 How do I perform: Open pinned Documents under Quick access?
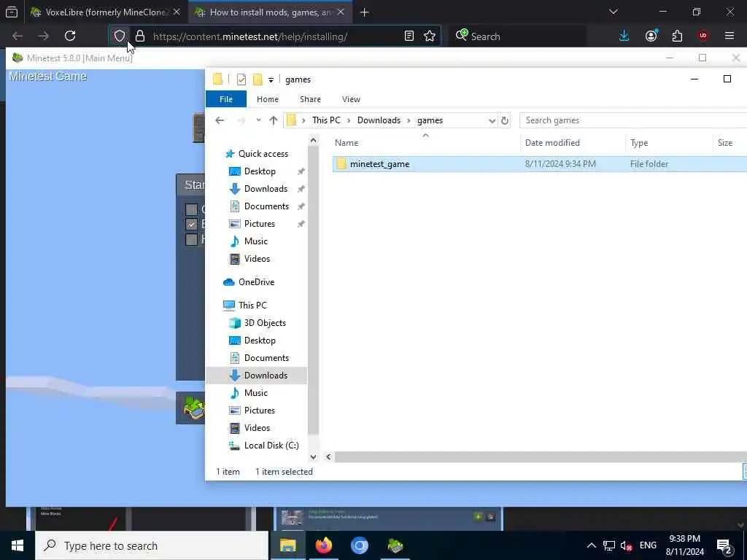[x=266, y=206]
